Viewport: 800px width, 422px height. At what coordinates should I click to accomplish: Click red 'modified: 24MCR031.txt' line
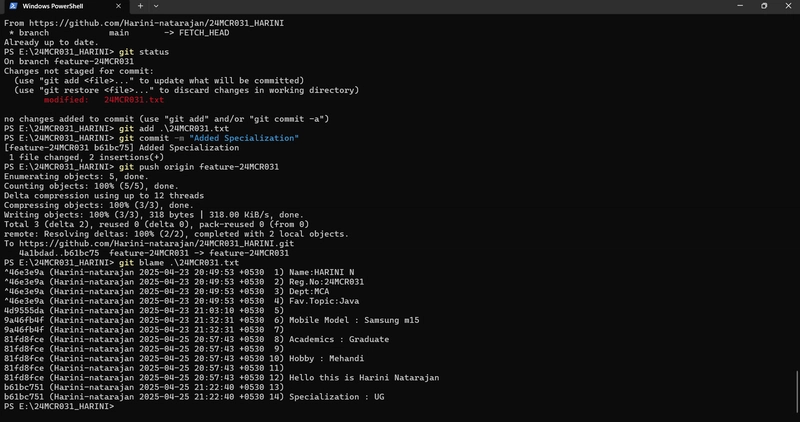click(x=104, y=100)
